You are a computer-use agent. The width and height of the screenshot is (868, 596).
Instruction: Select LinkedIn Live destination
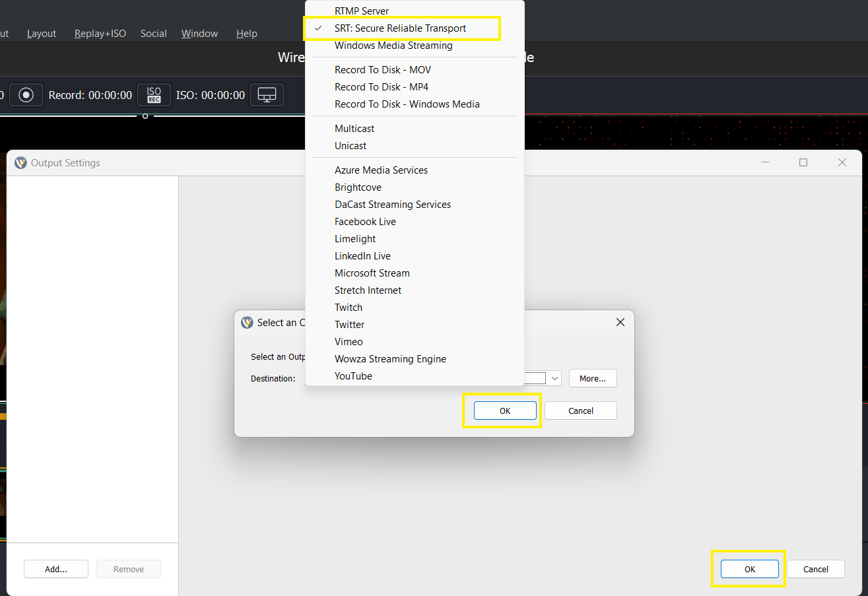point(415,256)
